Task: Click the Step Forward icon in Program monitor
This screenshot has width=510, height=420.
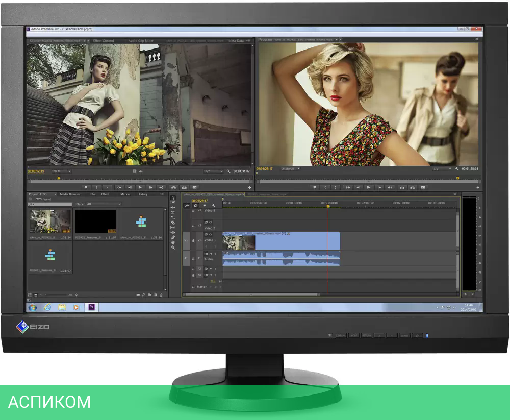Action: (378, 186)
